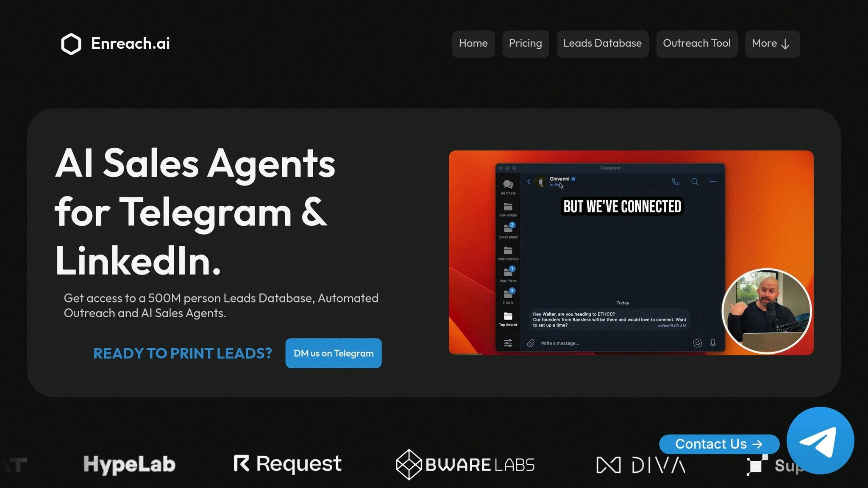
Task: Click the Request partner logo
Action: (x=287, y=464)
